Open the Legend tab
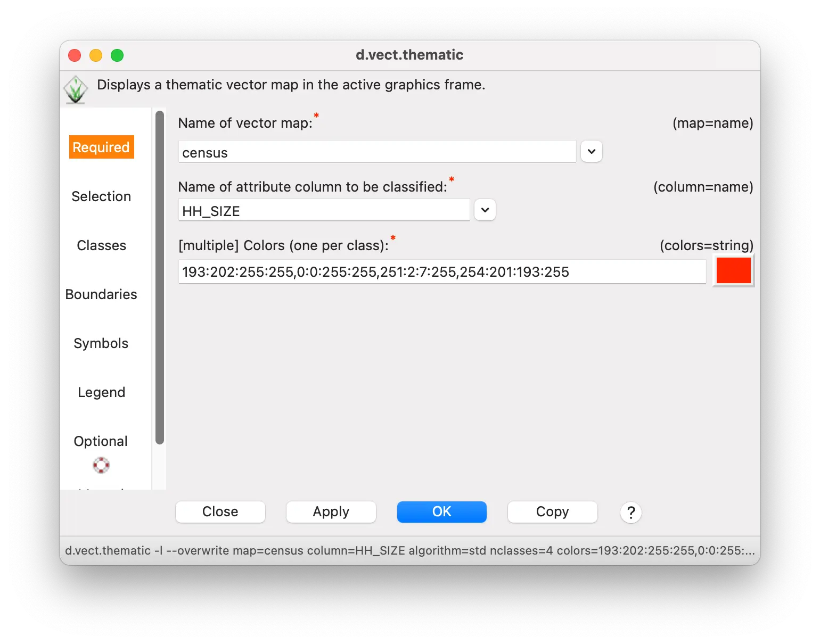This screenshot has width=820, height=644. (101, 392)
